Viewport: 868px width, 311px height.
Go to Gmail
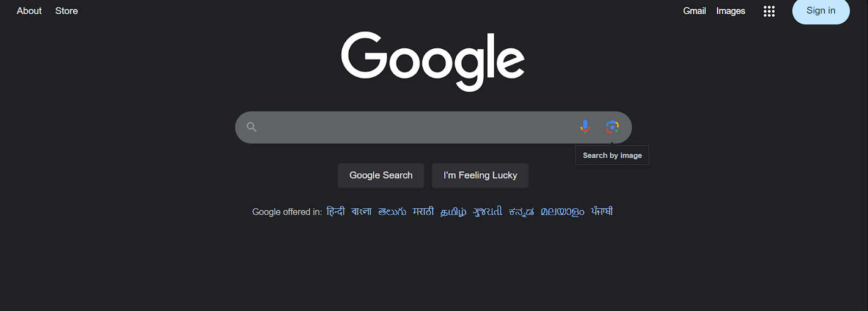pos(694,11)
